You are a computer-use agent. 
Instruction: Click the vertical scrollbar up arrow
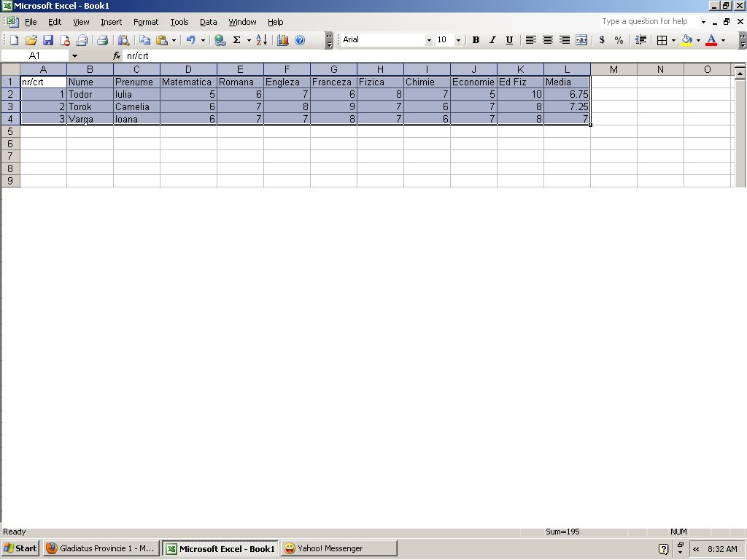pyautogui.click(x=740, y=73)
